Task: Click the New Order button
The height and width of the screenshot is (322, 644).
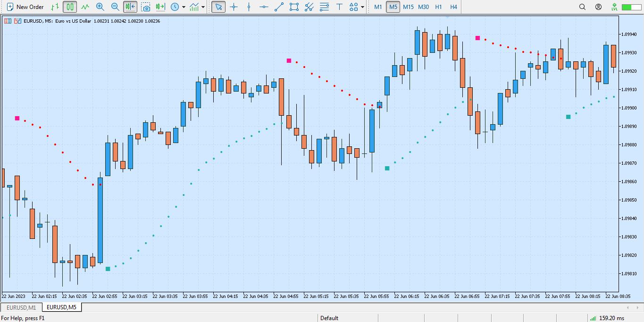Action: (25, 7)
